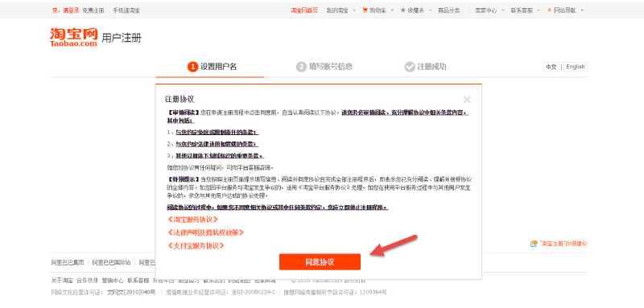This screenshot has width=644, height=308.
Task: Click the 注册协议 dialog heading
Action: click(x=180, y=99)
